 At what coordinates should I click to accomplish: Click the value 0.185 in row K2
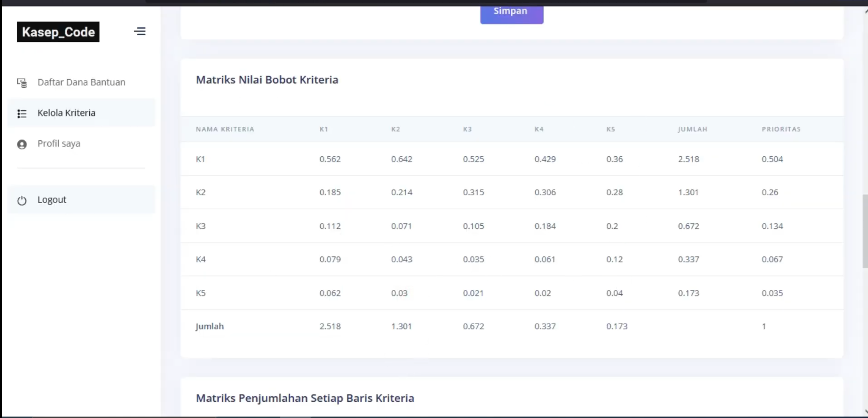coord(330,192)
